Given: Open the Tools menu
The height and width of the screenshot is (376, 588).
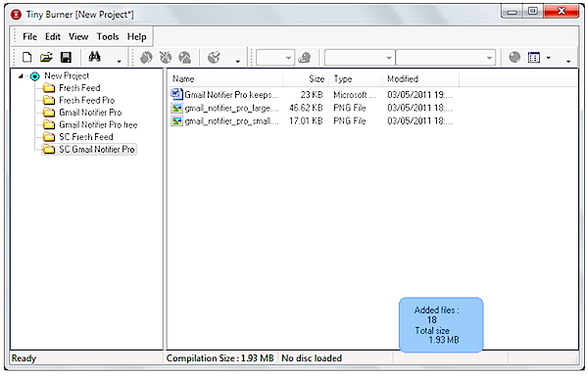Looking at the screenshot, I should pyautogui.click(x=108, y=36).
